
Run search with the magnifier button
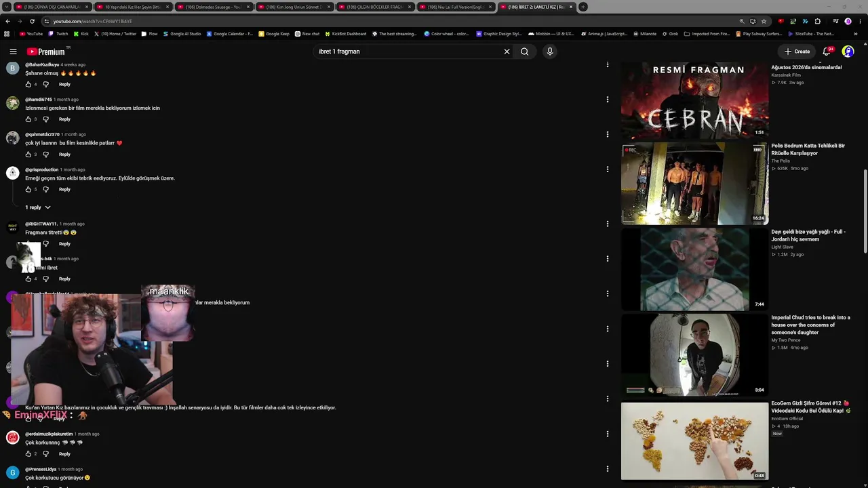pyautogui.click(x=524, y=52)
